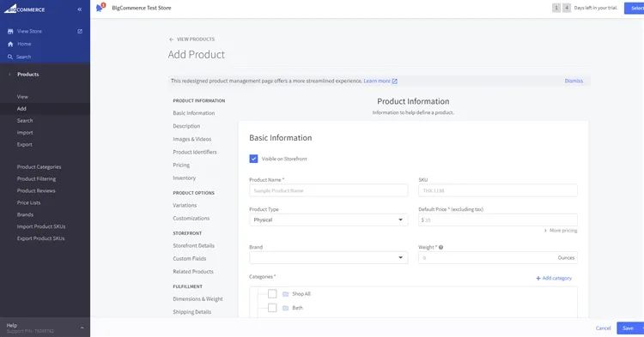
Task: Click the Learn more link
Action: pos(377,81)
